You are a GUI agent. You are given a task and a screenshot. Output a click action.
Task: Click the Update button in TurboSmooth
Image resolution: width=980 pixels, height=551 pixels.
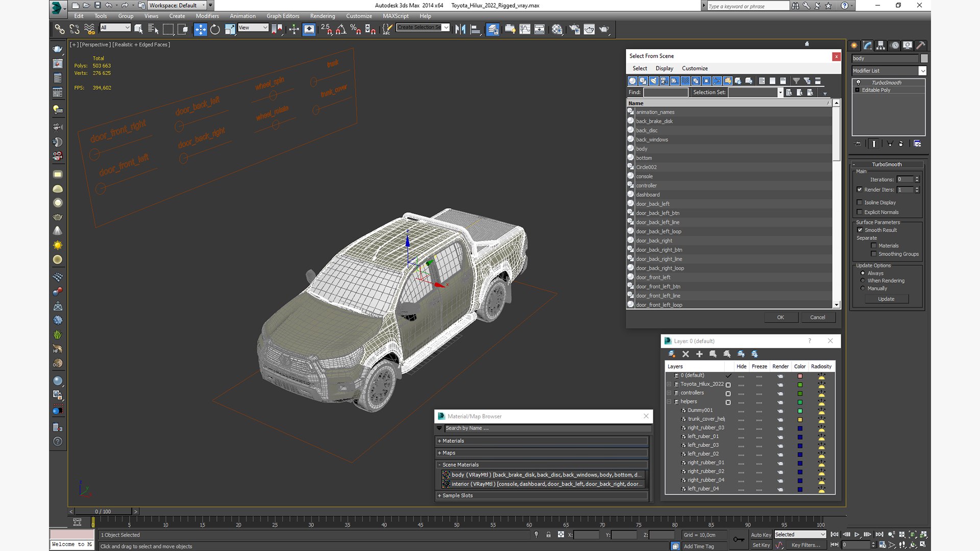(886, 299)
